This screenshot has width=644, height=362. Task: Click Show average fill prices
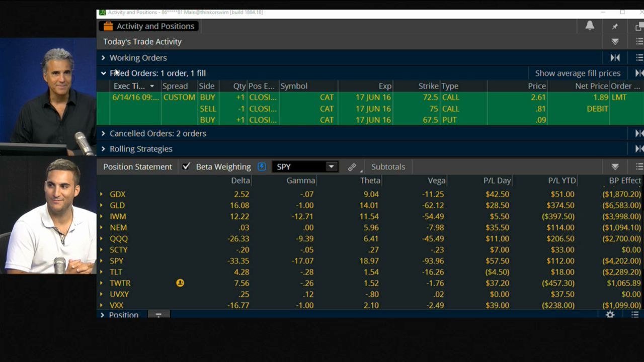pos(578,73)
